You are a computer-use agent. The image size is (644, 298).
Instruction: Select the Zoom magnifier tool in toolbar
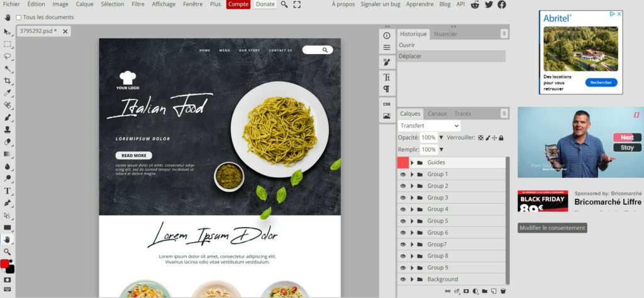pos(8,251)
